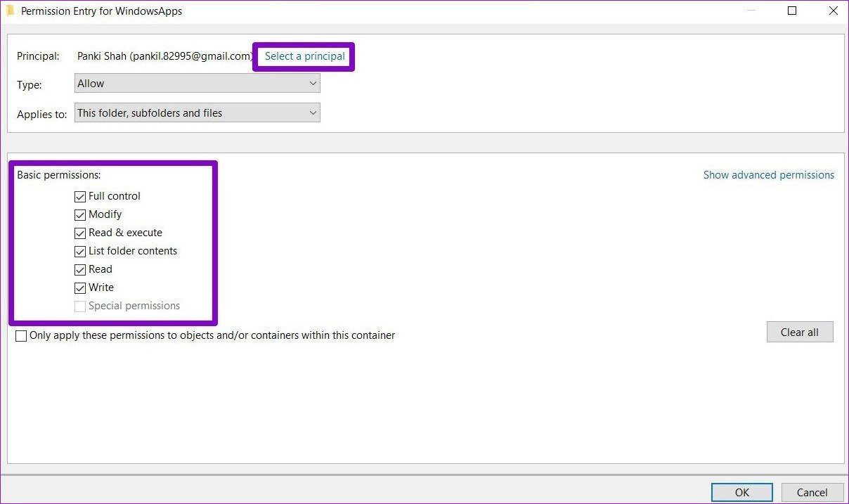The height and width of the screenshot is (504, 849).
Task: Uncheck the Full control checkbox
Action: tap(80, 197)
